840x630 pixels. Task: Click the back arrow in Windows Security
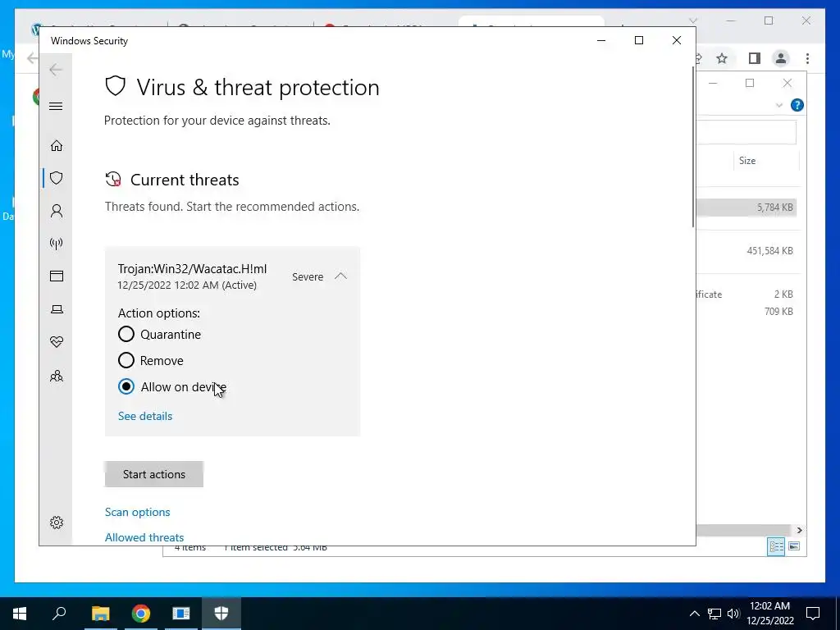(56, 70)
